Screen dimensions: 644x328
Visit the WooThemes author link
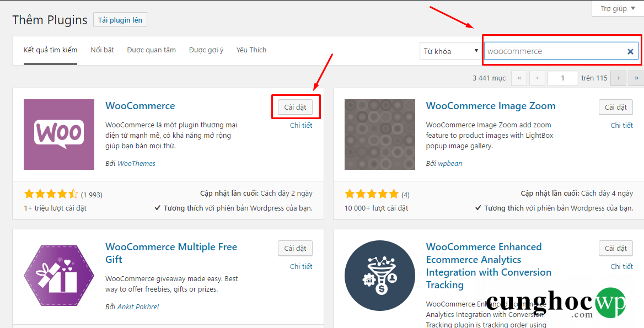click(x=136, y=163)
